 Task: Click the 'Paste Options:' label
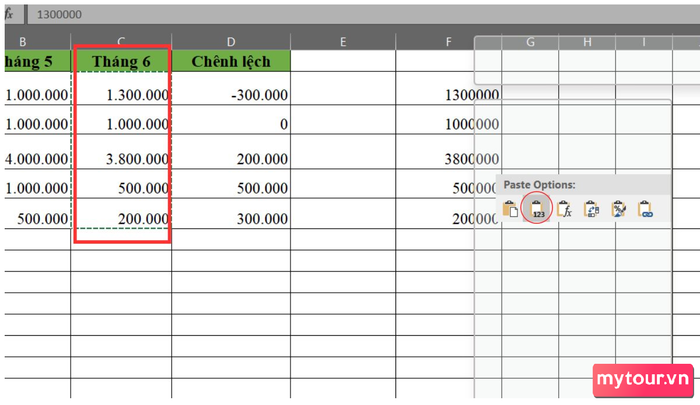[x=539, y=185]
